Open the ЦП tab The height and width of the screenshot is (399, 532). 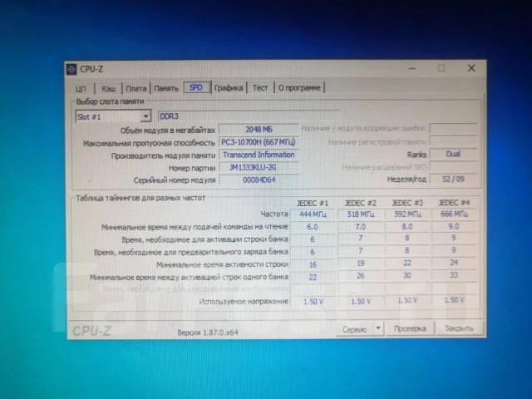click(81, 89)
